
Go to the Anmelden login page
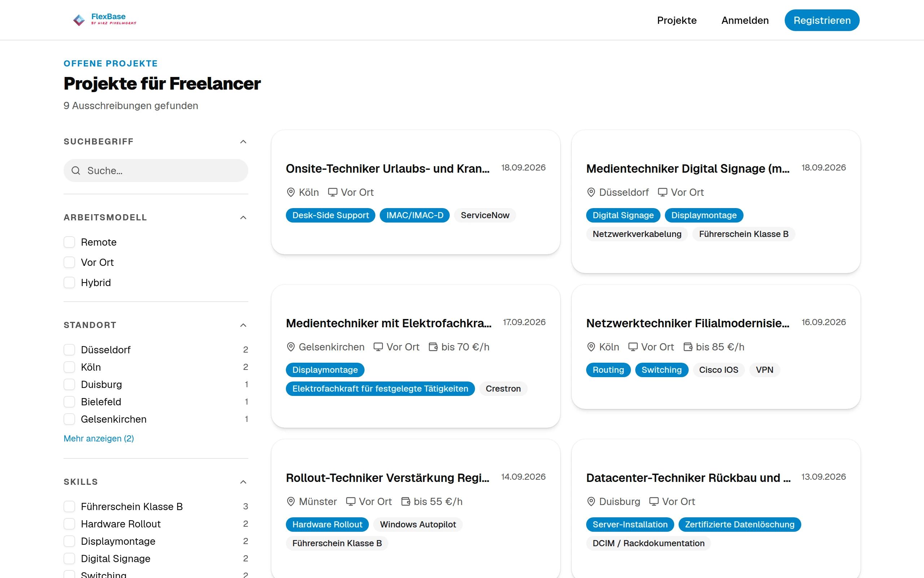point(745,20)
